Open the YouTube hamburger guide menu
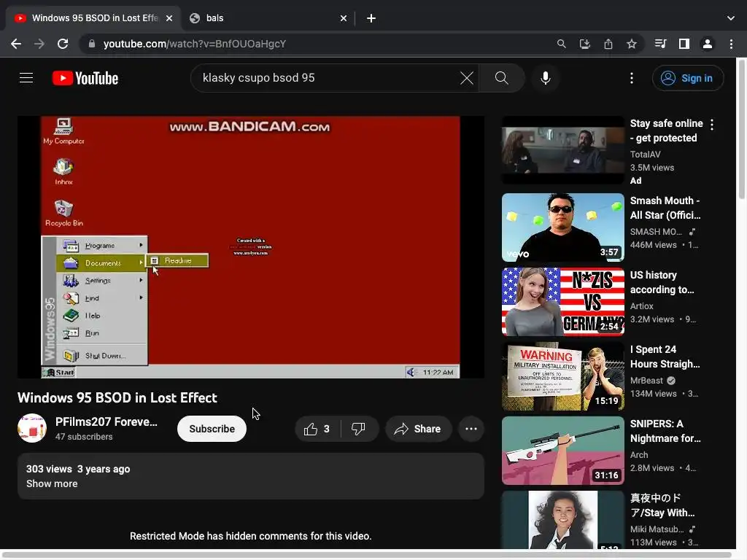This screenshot has height=560, width=747. pyautogui.click(x=26, y=77)
